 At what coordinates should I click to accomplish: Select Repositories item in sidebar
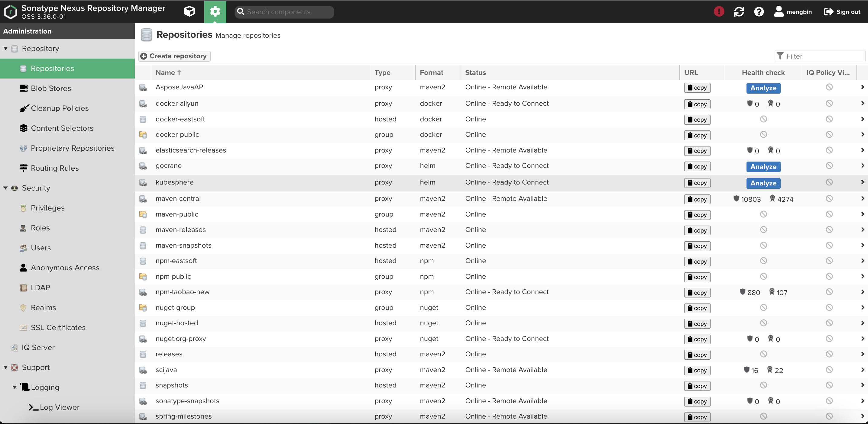[x=67, y=68]
